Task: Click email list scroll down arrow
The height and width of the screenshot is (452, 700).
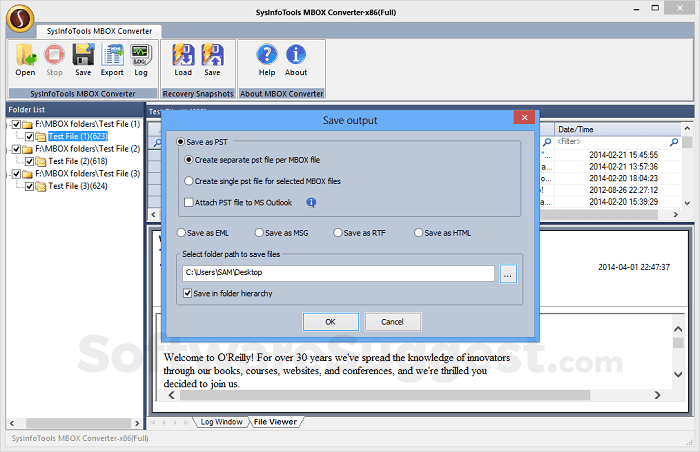Action: (687, 203)
